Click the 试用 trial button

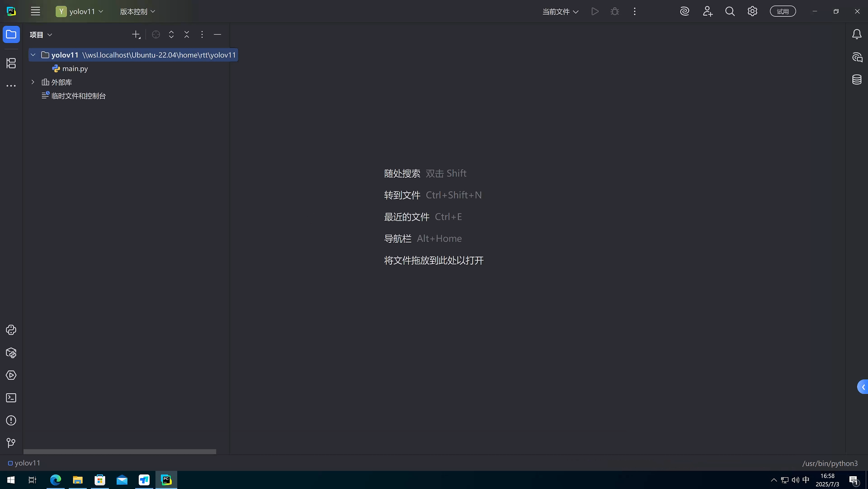point(783,11)
